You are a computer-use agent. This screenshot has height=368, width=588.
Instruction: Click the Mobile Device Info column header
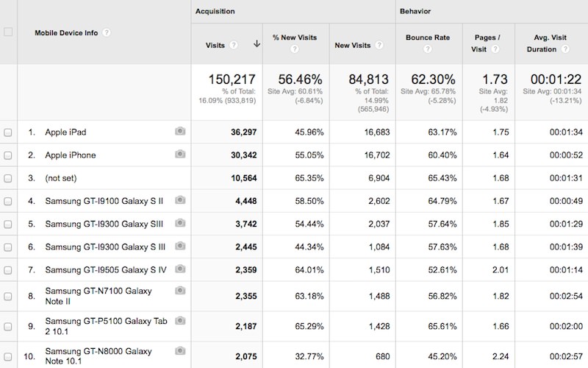tap(67, 32)
